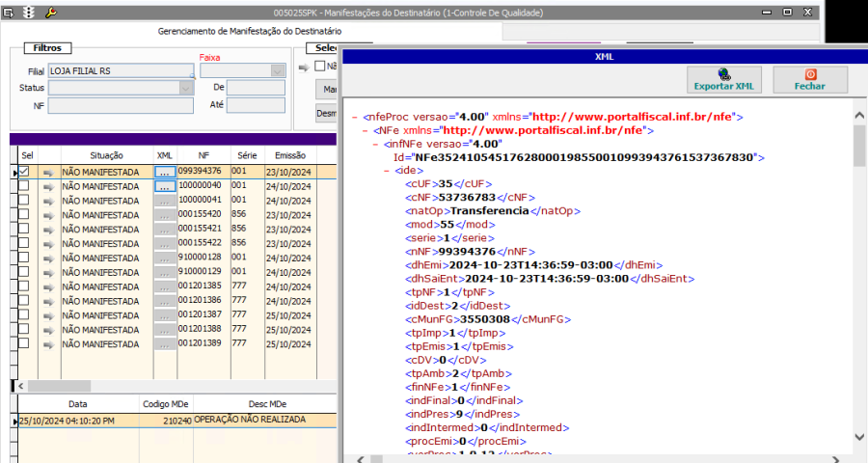The image size is (868, 463).
Task: Tick Sel checkbox for NF 910000128
Action: [24, 258]
